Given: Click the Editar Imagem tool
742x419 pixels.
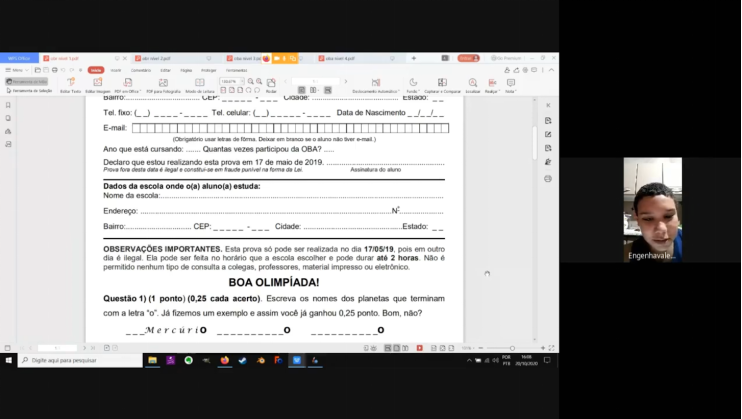Looking at the screenshot, I should [97, 85].
